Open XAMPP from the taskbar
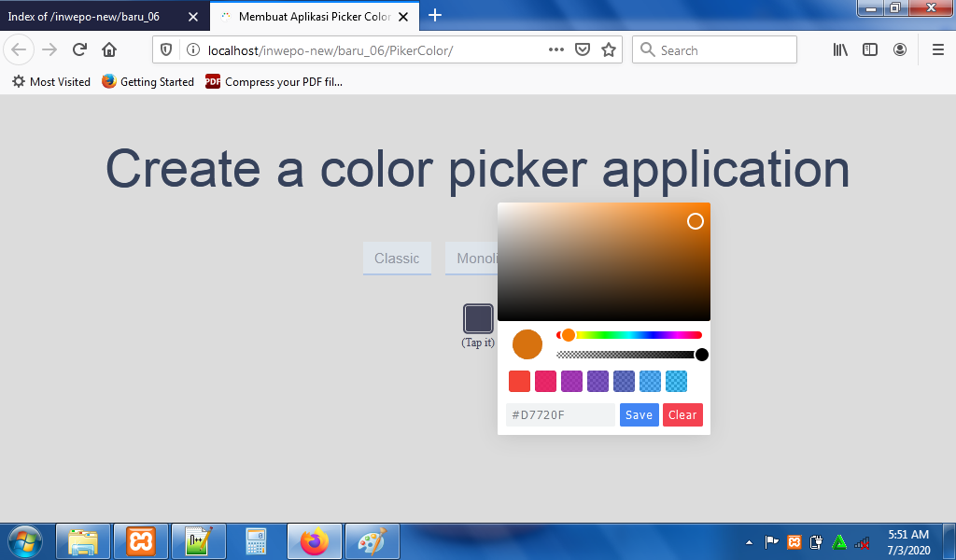Screen dimensions: 956x560 (x=141, y=541)
